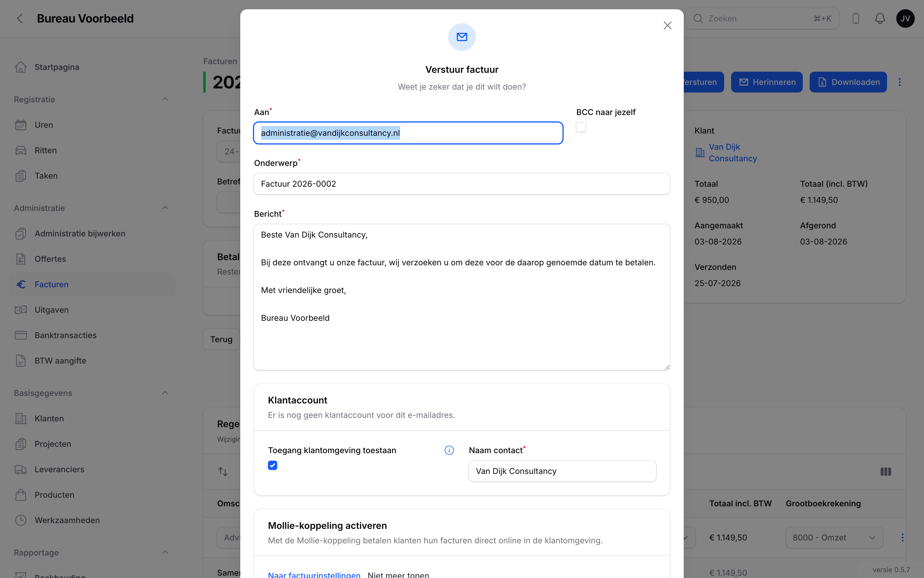Image resolution: width=924 pixels, height=578 pixels.
Task: Click the Totaal incl. BTW column header
Action: tap(740, 503)
